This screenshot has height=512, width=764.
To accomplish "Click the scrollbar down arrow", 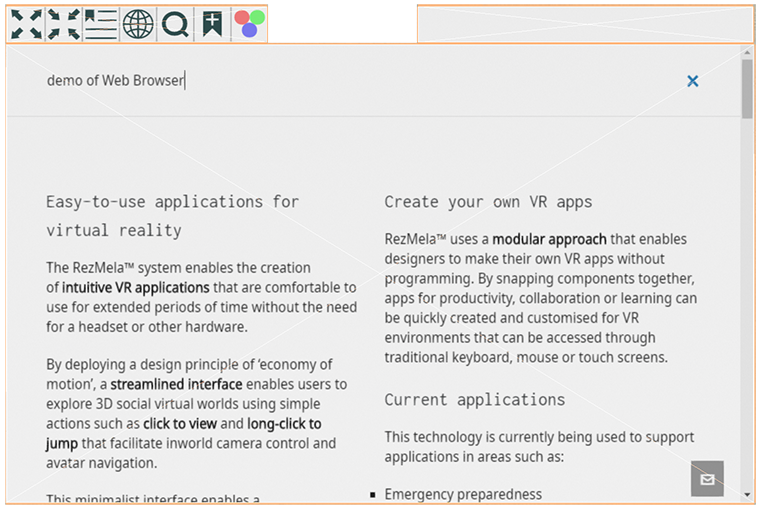I will (747, 494).
